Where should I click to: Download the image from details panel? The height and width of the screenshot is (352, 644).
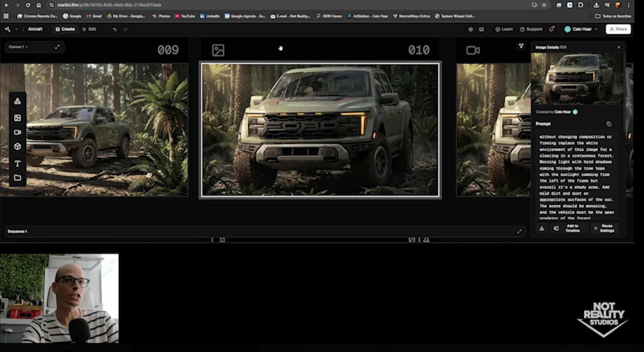(541, 228)
